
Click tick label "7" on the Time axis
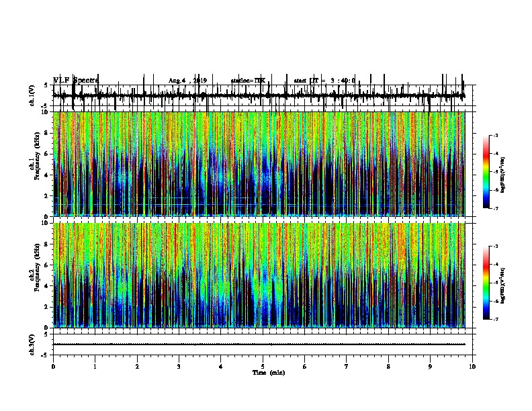(x=347, y=366)
